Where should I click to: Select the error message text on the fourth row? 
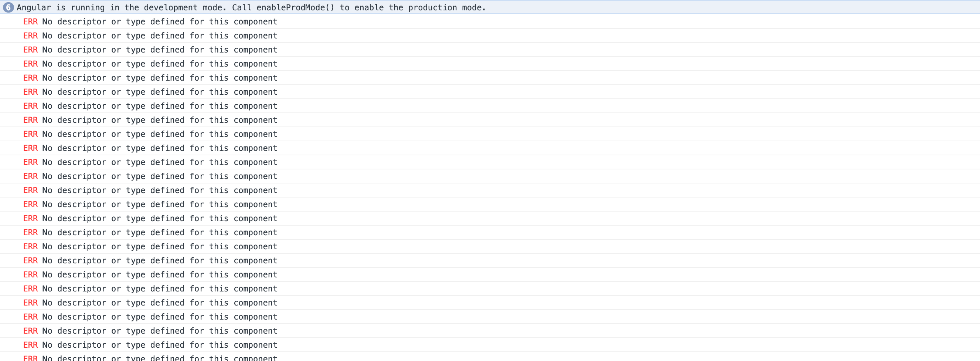coord(159,64)
